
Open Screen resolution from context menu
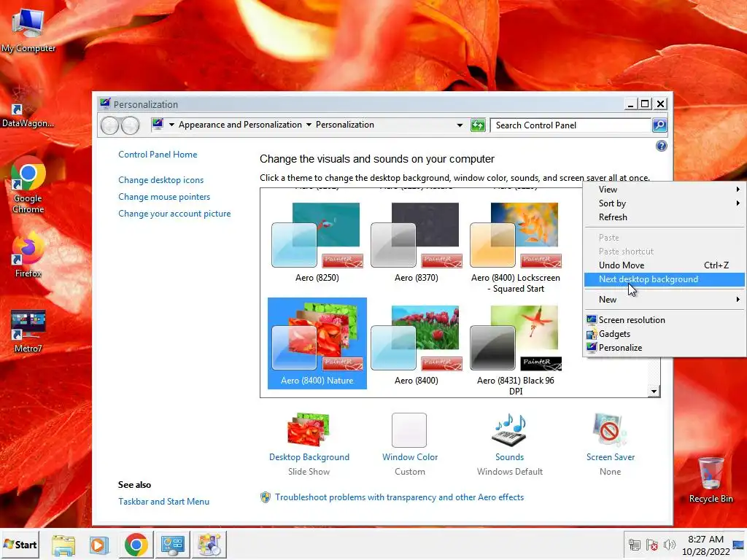(x=664, y=320)
